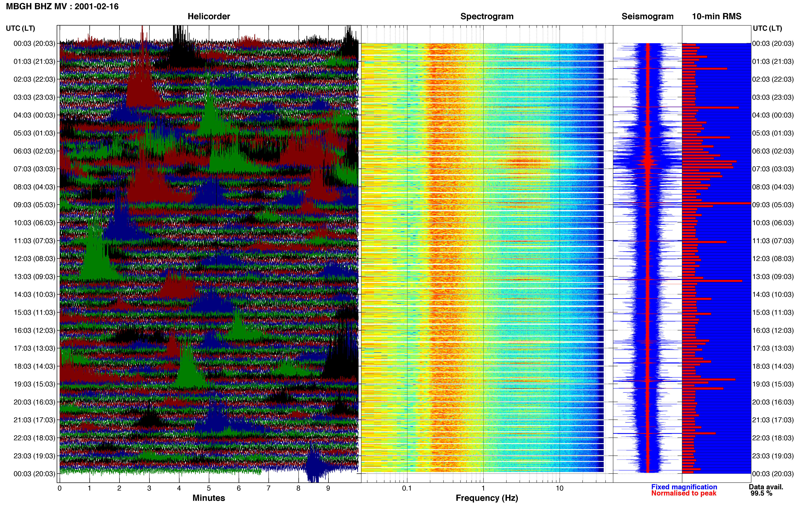
Task: Click 20:03 (16:03) on the RMS time axis
Action: 773,402
